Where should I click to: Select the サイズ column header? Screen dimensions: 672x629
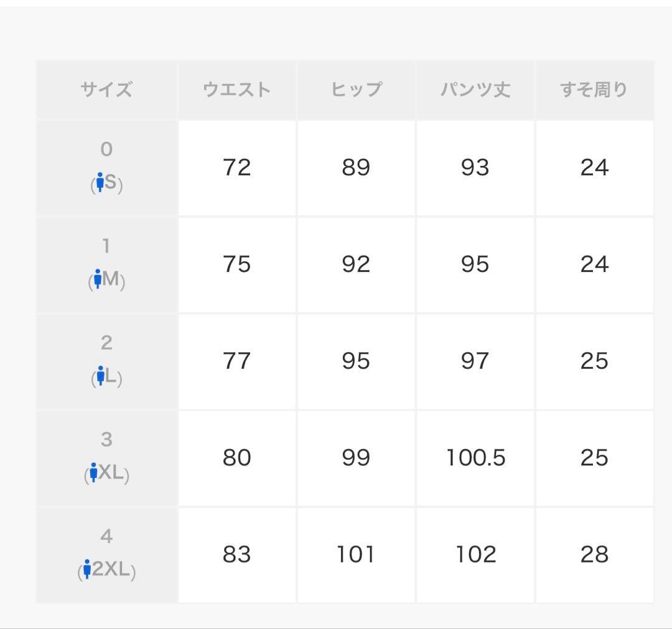tap(106, 90)
